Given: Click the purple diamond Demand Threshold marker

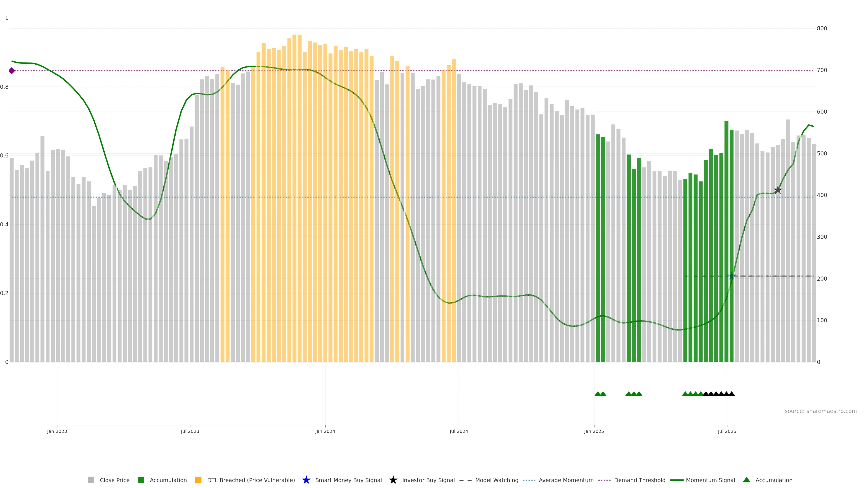Looking at the screenshot, I should tap(12, 71).
